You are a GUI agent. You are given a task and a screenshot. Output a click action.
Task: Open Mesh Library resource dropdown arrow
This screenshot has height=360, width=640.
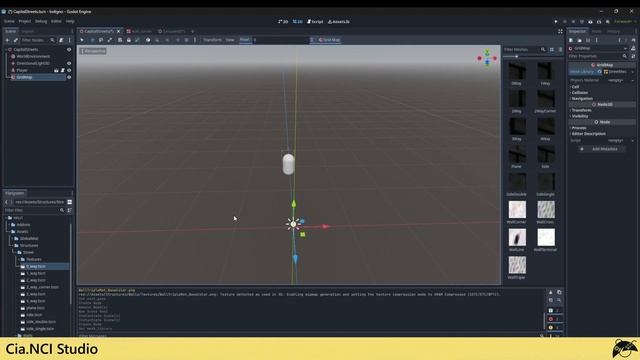632,72
